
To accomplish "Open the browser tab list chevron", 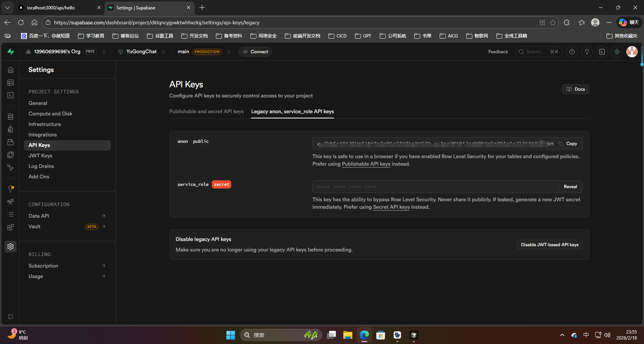I will click(7, 7).
